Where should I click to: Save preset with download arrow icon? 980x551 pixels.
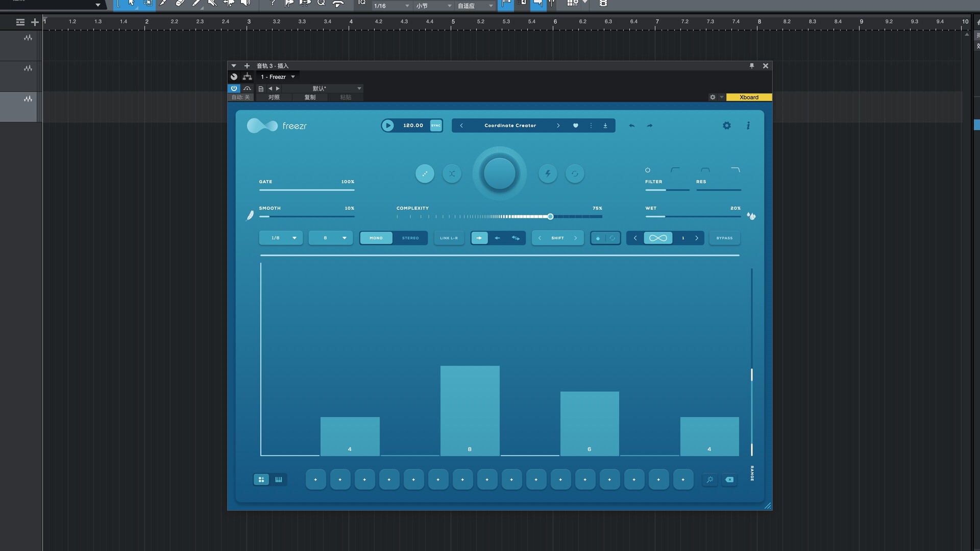click(x=605, y=126)
